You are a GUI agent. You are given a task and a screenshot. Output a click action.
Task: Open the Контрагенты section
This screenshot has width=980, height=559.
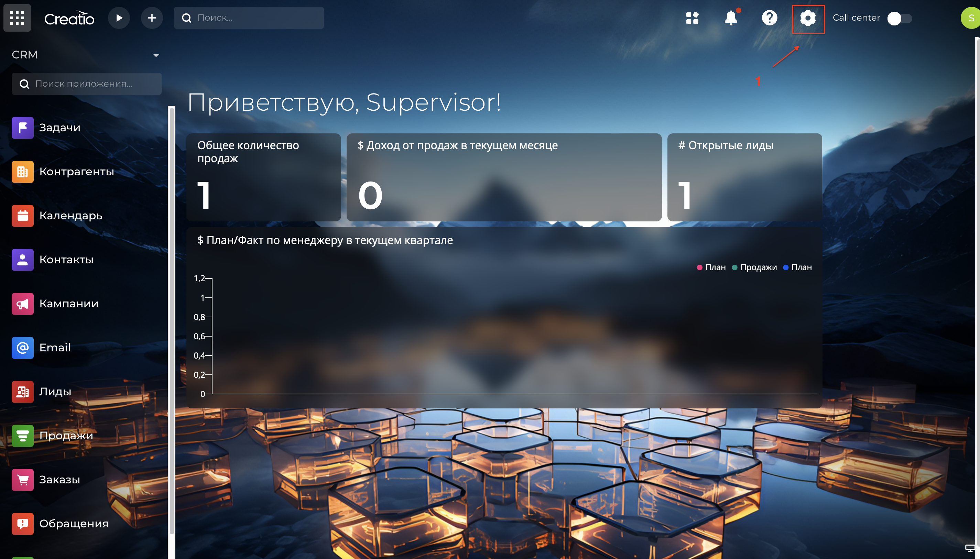click(77, 172)
